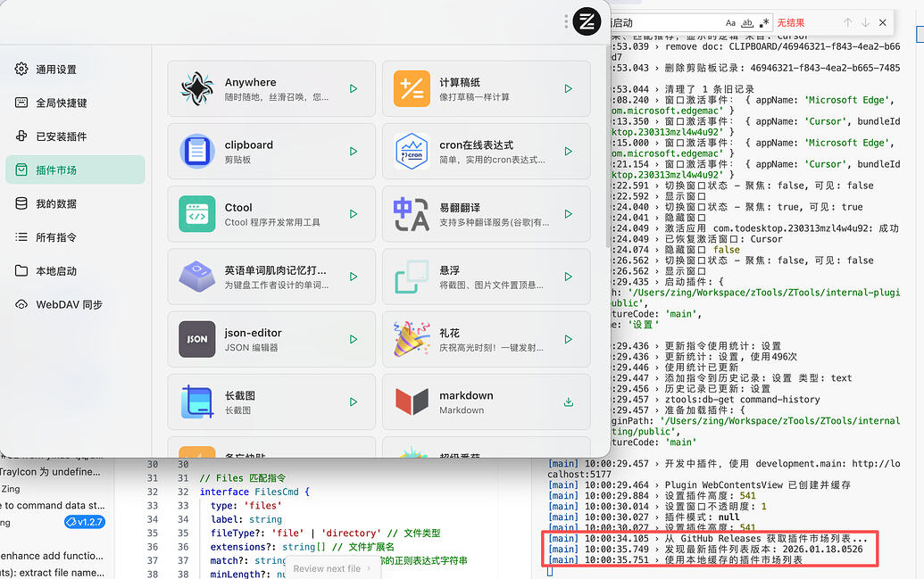
Task: Click the 无结果 label in find bar
Action: [x=791, y=22]
